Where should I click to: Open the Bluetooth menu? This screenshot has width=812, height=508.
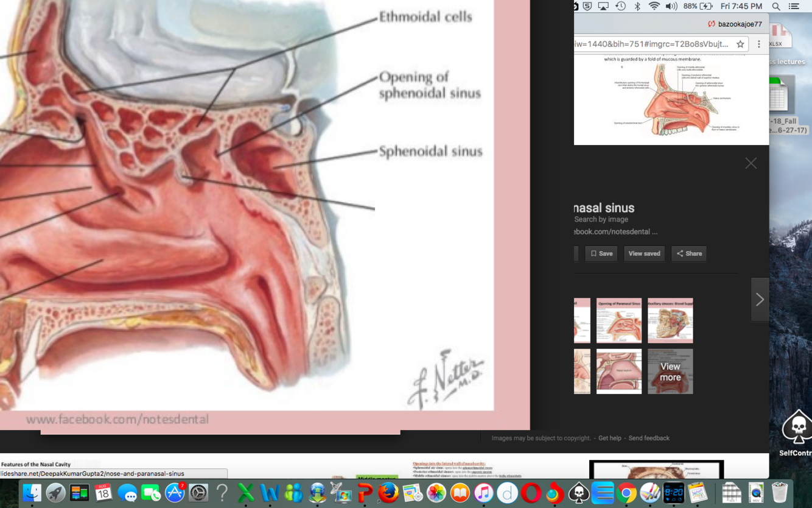pos(637,6)
